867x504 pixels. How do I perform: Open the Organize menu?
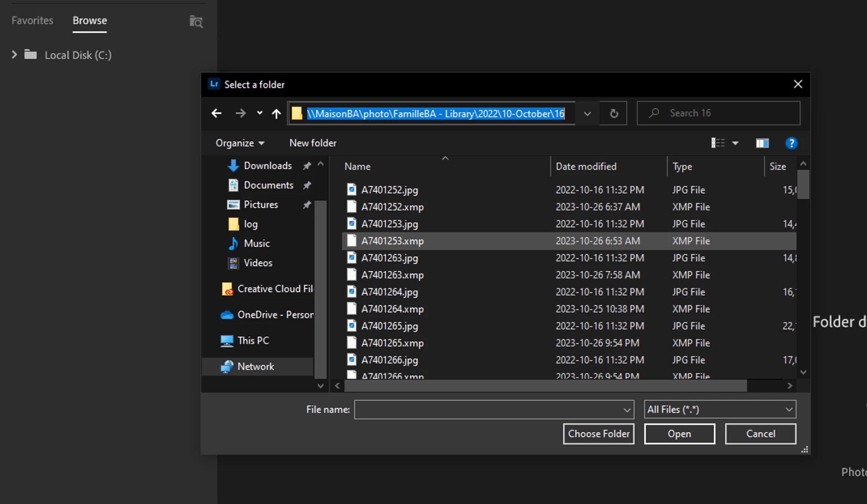point(240,143)
